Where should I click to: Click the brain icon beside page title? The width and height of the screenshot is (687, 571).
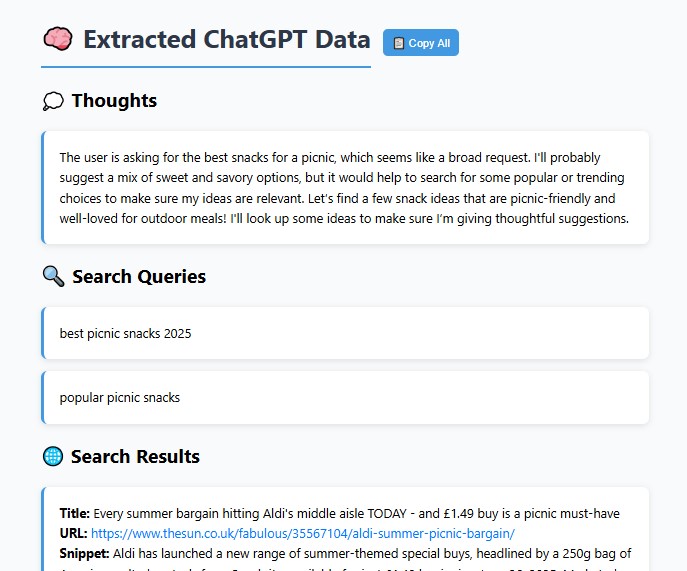click(x=57, y=39)
